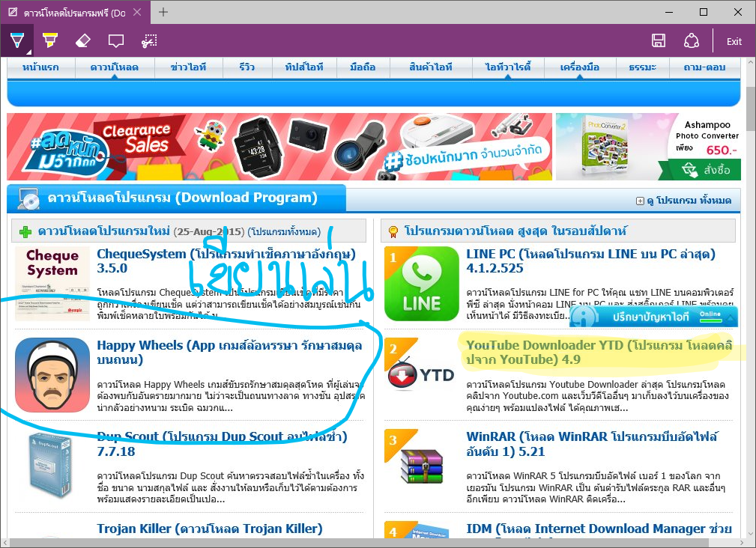Click the Clearance Sales banner ad
756x548 pixels.
click(x=279, y=147)
